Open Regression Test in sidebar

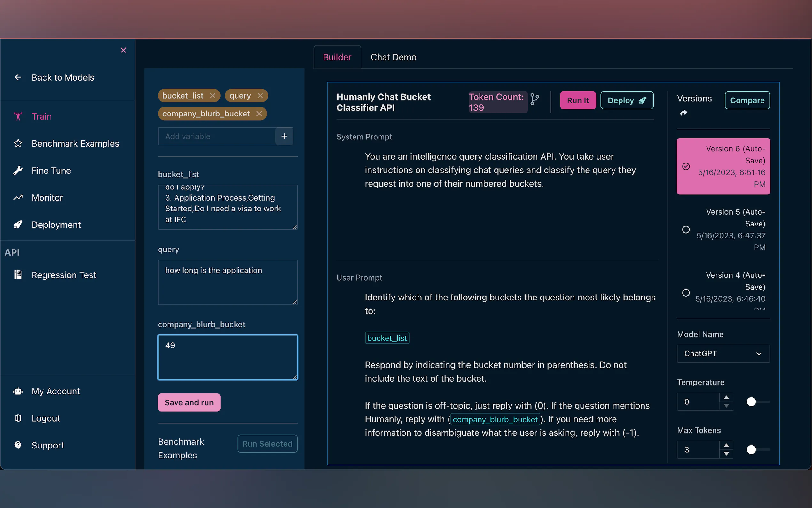[64, 275]
